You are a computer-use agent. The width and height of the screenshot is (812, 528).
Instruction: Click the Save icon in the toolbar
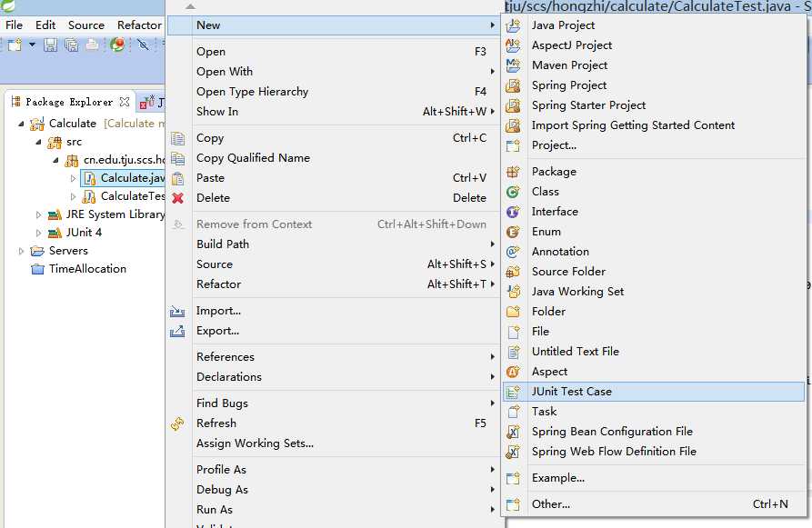pos(50,45)
